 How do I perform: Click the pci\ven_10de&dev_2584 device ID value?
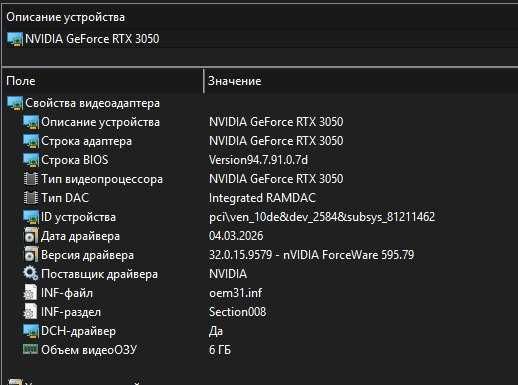(x=322, y=217)
